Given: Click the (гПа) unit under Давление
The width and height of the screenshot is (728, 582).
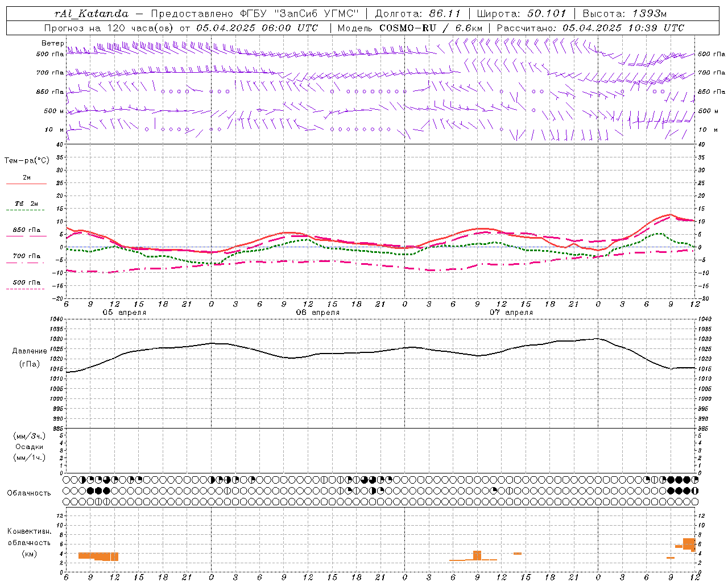Looking at the screenshot, I should pos(30,364).
